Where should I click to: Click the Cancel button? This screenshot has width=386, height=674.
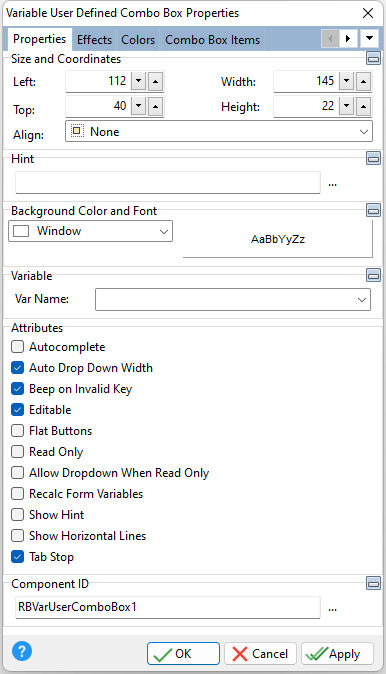[260, 654]
